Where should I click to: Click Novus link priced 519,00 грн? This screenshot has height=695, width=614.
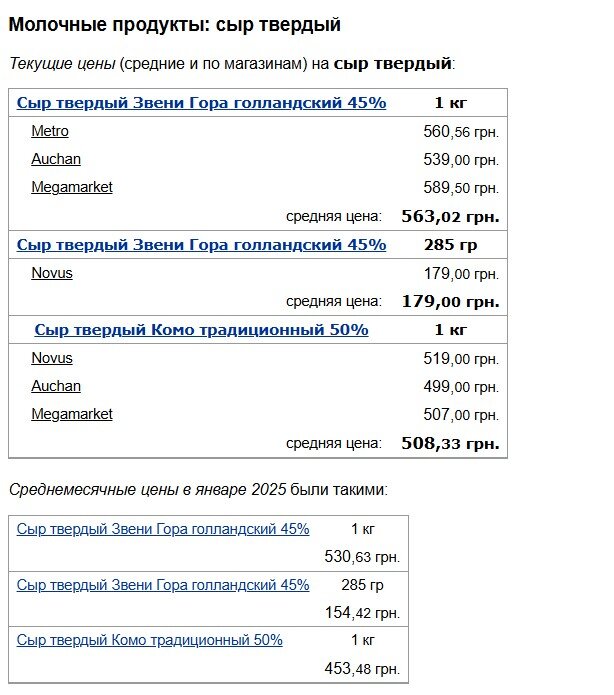coord(52,358)
